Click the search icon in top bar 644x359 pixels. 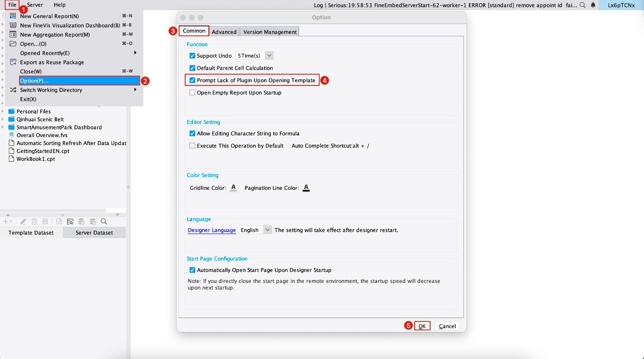point(582,5)
